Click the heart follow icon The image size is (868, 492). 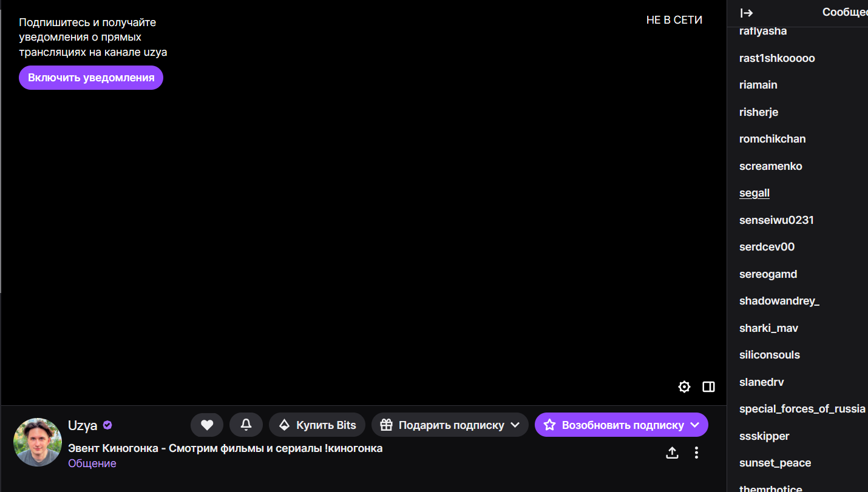207,425
